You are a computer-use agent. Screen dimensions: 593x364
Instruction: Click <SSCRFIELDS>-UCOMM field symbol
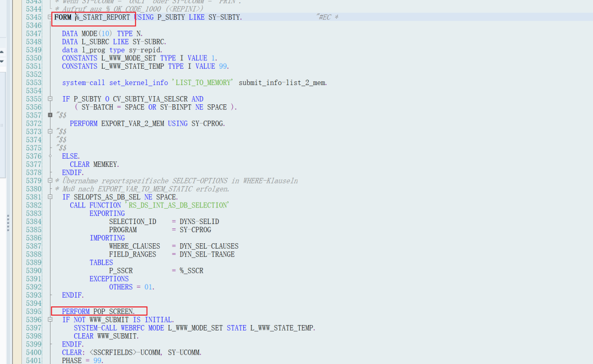tap(125, 352)
